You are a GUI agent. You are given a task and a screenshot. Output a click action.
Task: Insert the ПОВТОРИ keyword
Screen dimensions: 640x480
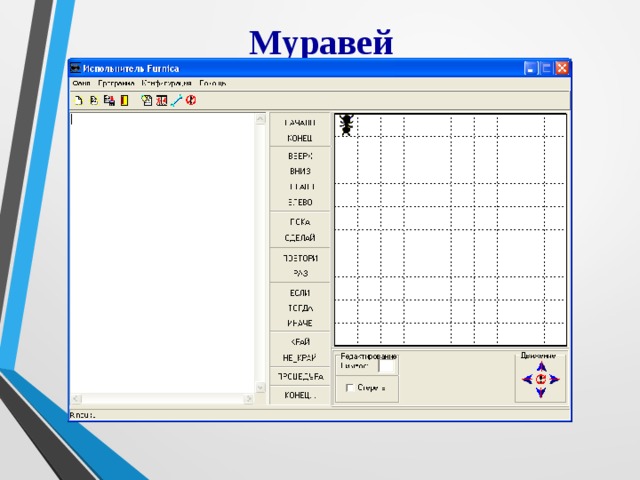pyautogui.click(x=300, y=258)
